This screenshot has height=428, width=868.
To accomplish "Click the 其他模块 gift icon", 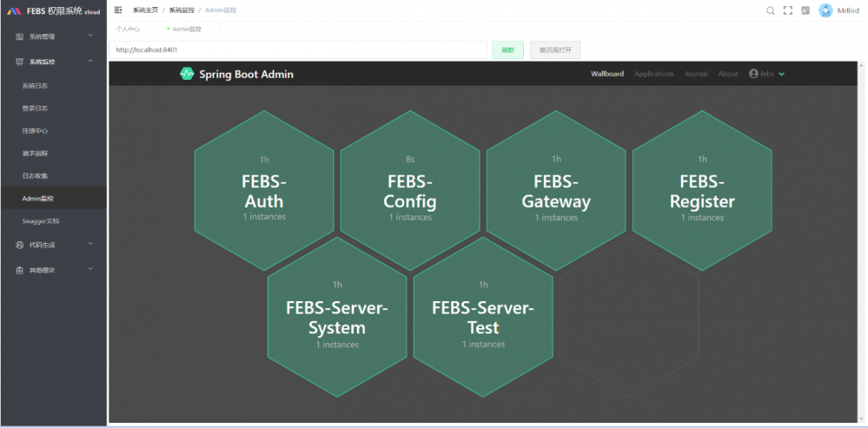I will [x=19, y=270].
